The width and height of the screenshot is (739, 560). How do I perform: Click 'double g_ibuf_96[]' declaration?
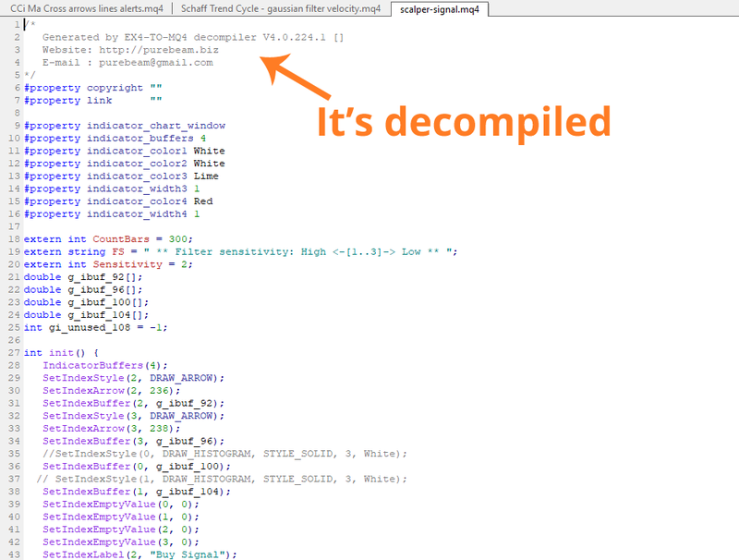(x=83, y=290)
